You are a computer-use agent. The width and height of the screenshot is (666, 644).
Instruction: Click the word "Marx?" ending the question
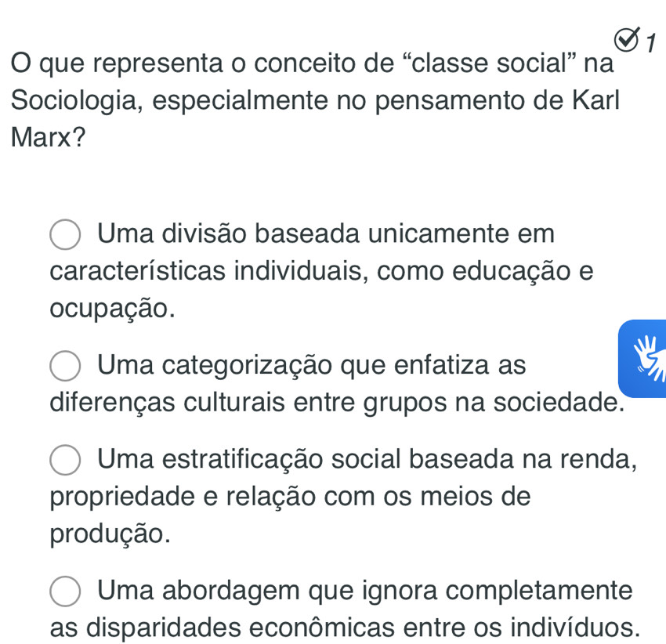pos(60,139)
